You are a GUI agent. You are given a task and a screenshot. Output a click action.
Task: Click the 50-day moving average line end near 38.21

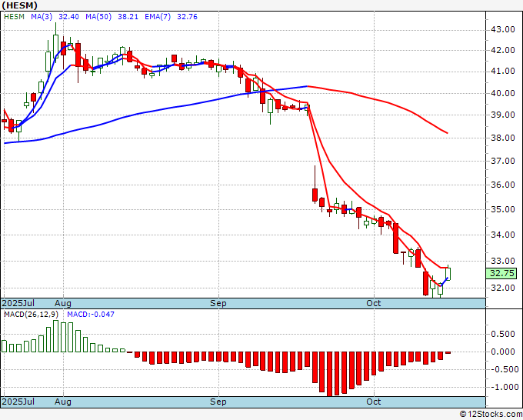(x=447, y=133)
